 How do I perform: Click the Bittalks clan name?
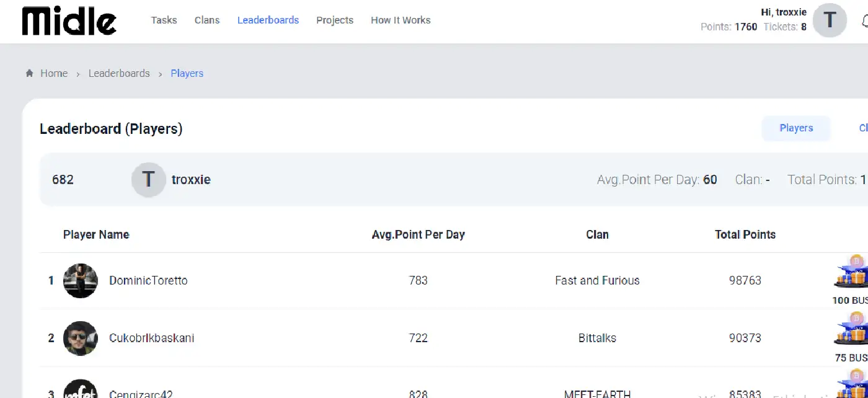pyautogui.click(x=597, y=338)
